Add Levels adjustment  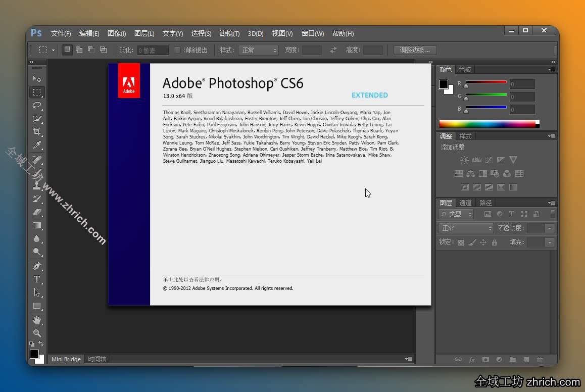coord(476,160)
